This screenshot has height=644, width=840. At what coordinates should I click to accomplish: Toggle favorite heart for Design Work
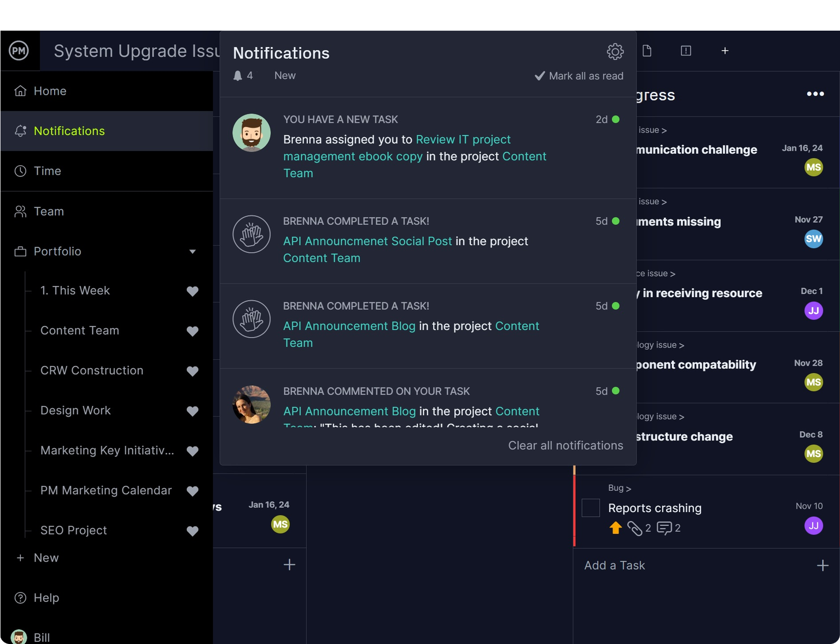[192, 411]
